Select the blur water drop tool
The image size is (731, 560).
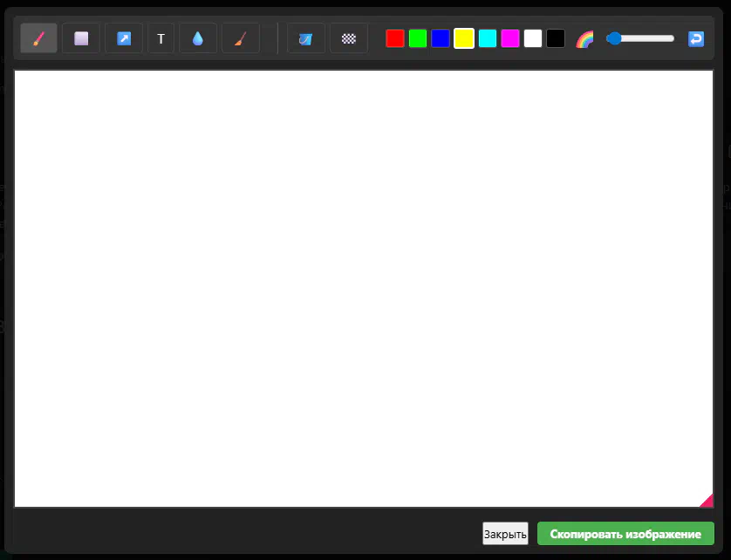pos(198,38)
